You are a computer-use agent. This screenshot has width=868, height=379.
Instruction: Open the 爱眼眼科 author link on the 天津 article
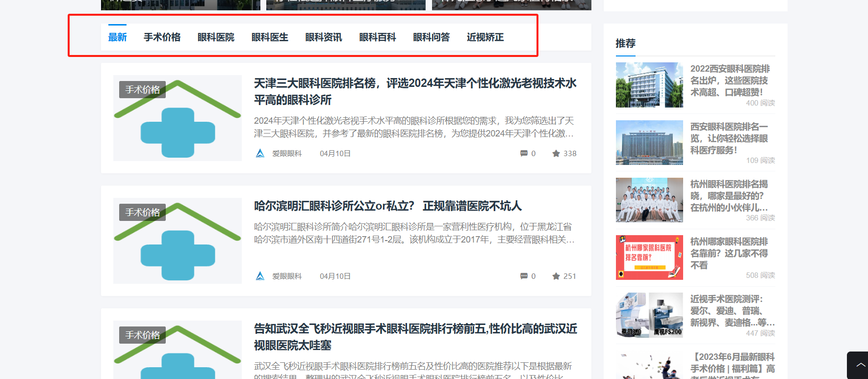[287, 154]
